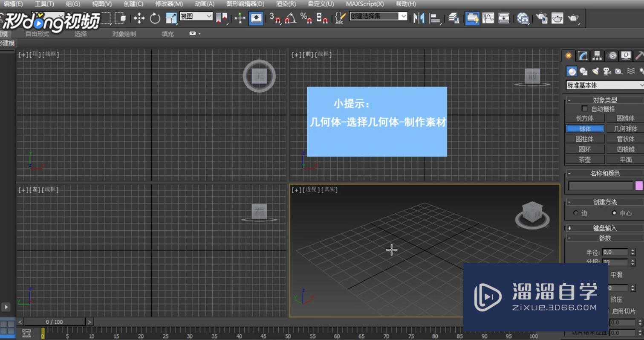Select the Rotate tool

[155, 18]
